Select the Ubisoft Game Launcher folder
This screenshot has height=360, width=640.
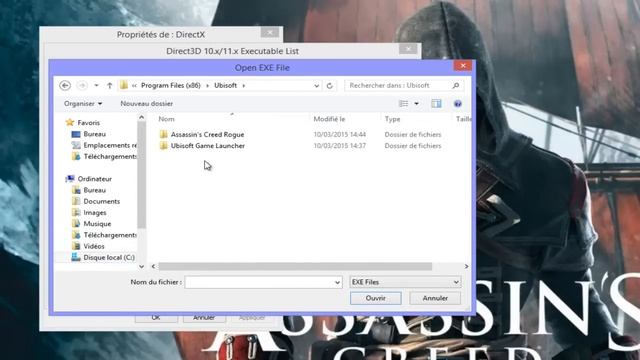(208, 146)
